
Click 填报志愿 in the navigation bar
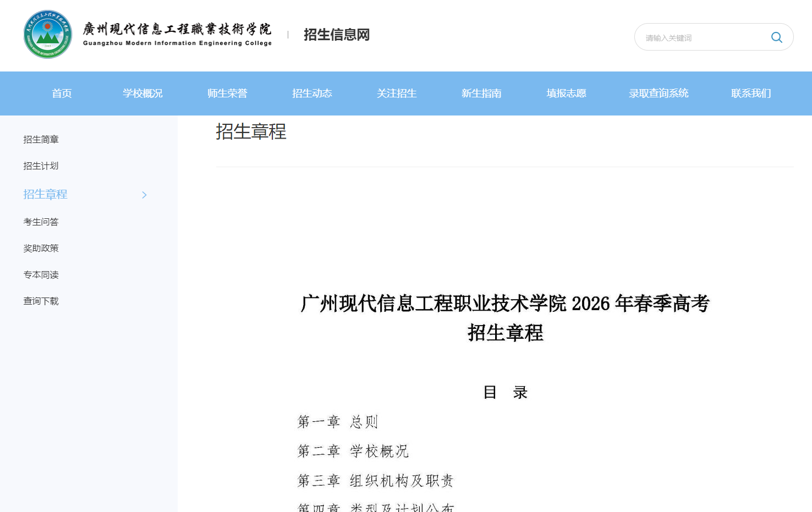click(x=566, y=93)
